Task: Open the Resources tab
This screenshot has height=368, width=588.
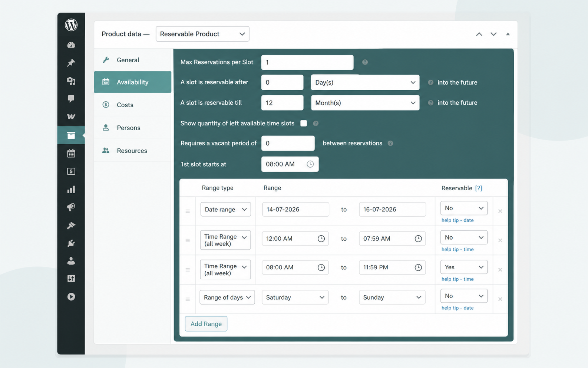Action: 133,151
